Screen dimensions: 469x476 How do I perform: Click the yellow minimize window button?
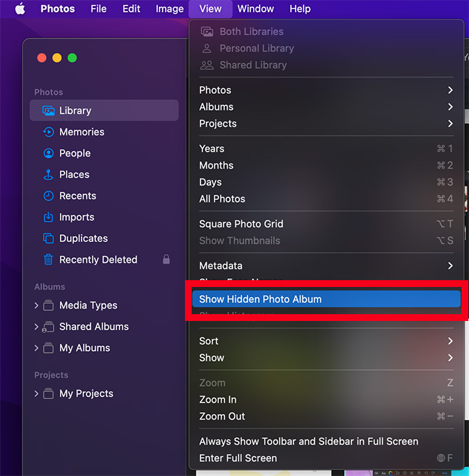point(57,58)
